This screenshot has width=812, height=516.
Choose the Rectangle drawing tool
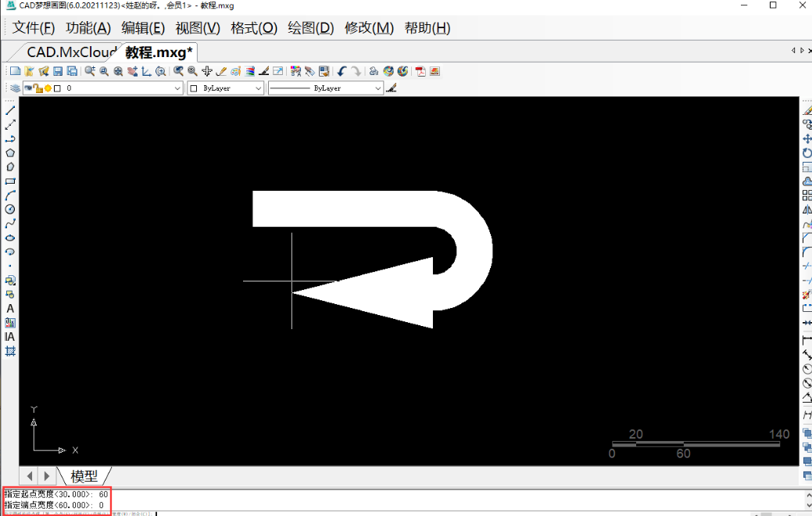[x=10, y=181]
